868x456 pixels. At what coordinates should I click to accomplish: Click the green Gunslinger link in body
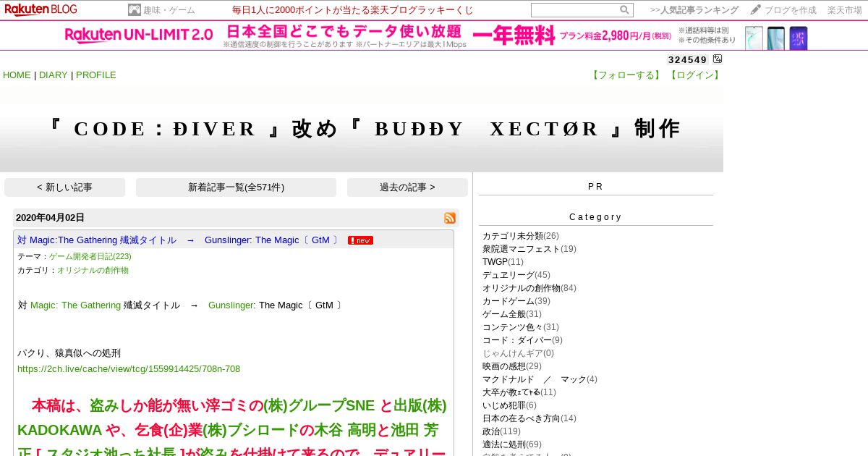(231, 305)
